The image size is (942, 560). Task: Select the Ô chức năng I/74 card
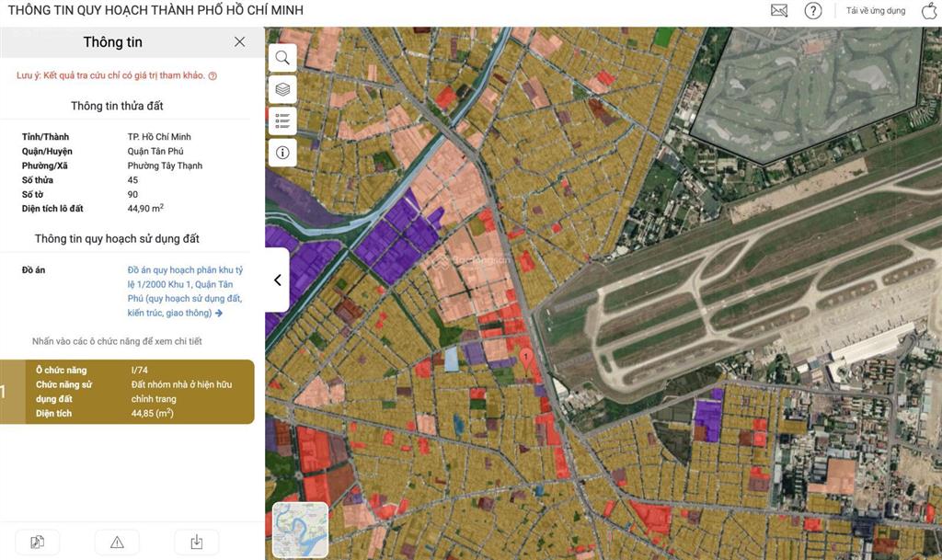(x=127, y=392)
